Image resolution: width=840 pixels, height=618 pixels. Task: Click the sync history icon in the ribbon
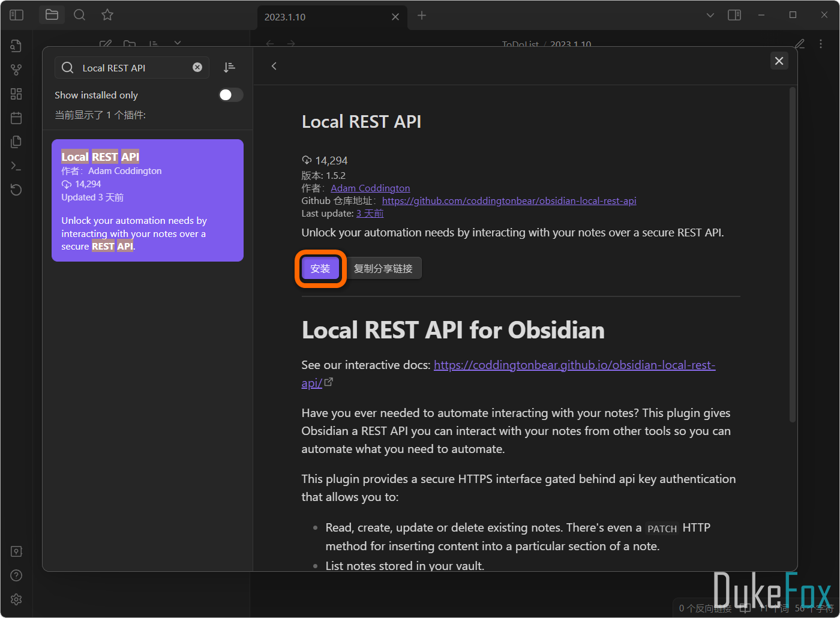click(16, 190)
